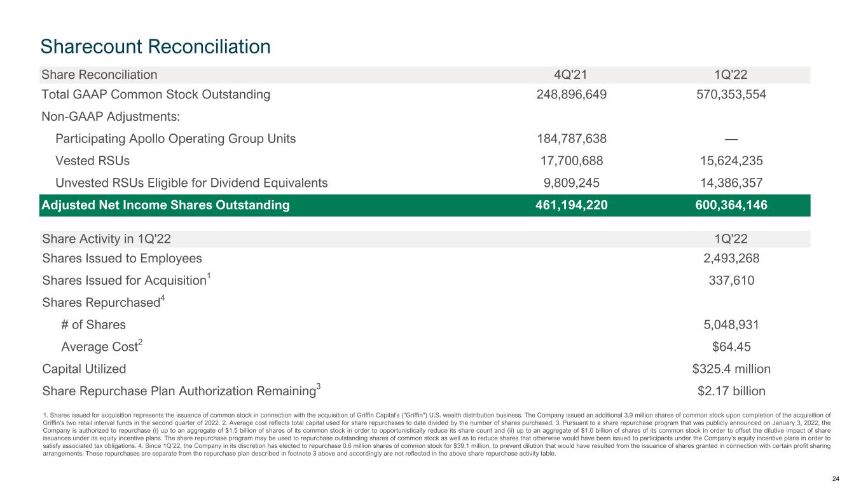Click Participating Apollo Operating Group Units label
The image size is (868, 488).
[x=176, y=139]
